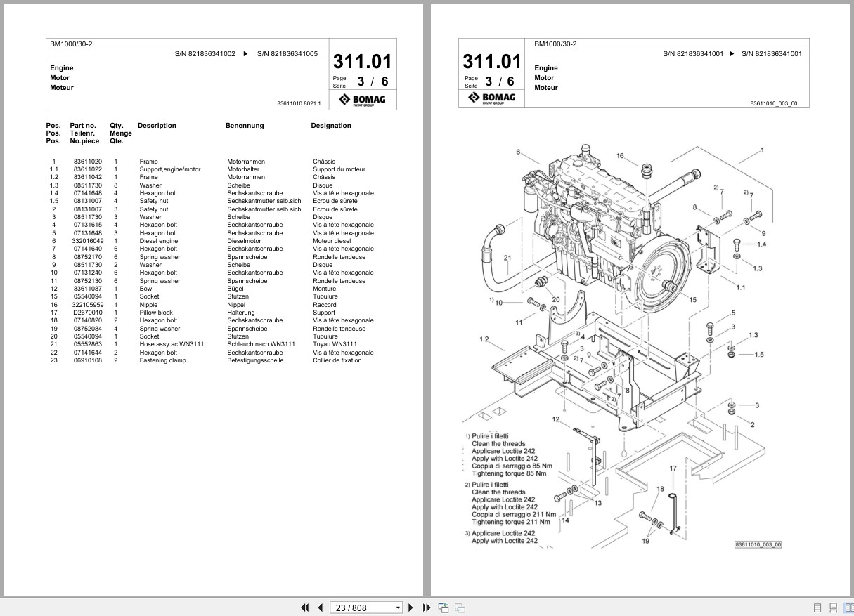The image size is (854, 616).
Task: Click the 'Benennung' column header
Action: 245,126
